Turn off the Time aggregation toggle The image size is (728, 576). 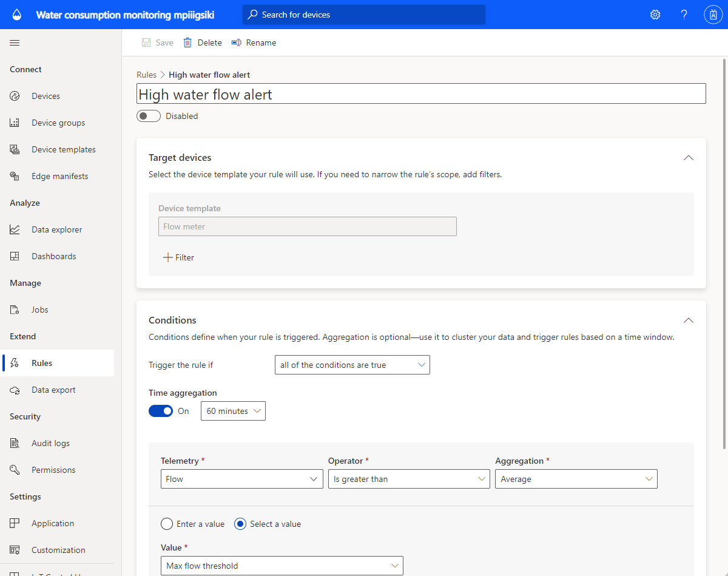pyautogui.click(x=161, y=411)
